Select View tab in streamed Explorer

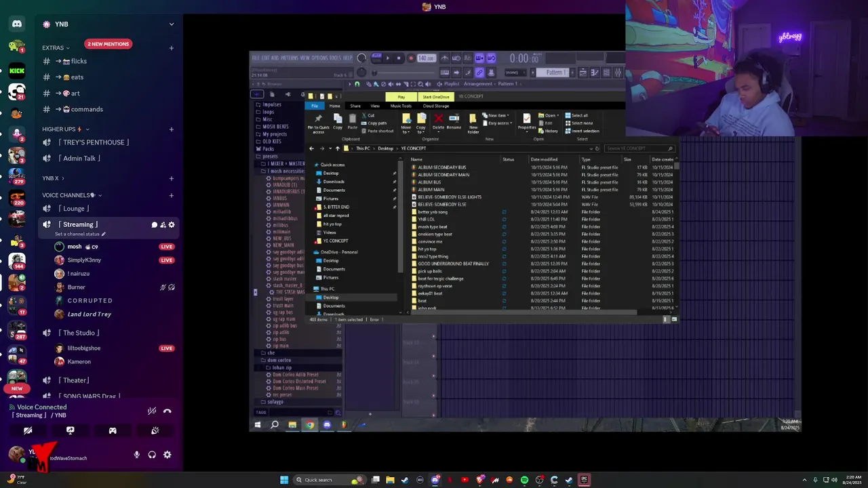[375, 106]
